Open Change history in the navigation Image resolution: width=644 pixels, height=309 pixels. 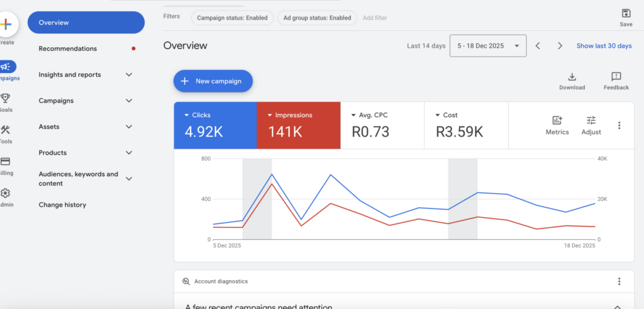tap(62, 205)
